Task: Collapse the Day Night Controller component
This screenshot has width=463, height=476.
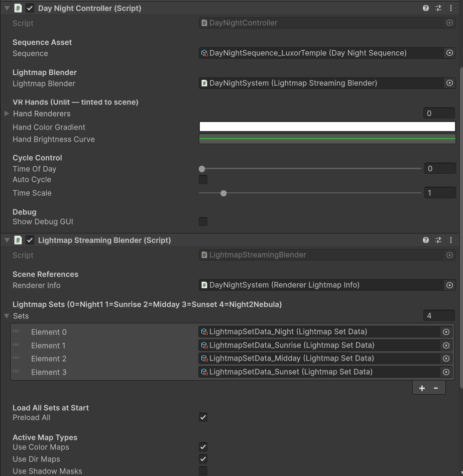Action: tap(7, 9)
